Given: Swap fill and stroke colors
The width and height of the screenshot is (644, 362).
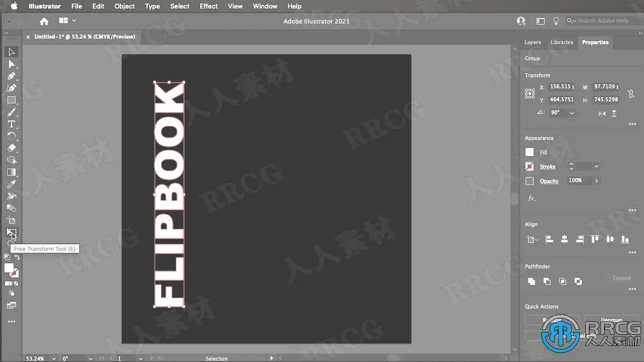Looking at the screenshot, I should (17, 257).
